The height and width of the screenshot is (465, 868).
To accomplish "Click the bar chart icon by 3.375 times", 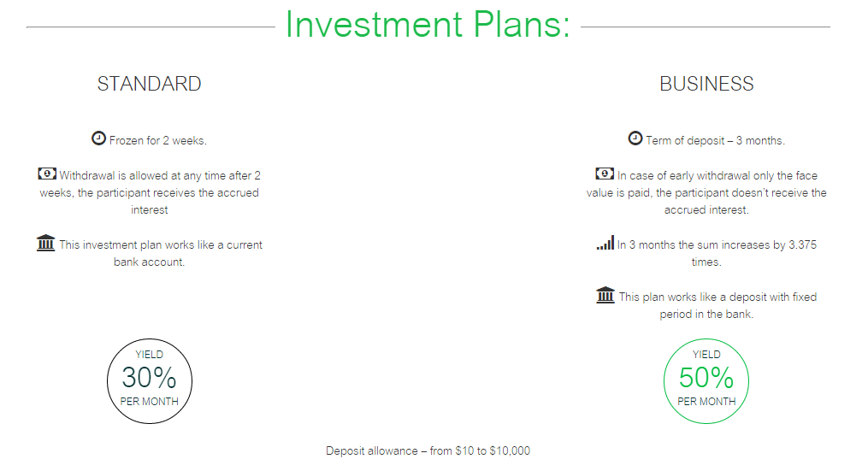I will coord(605,243).
